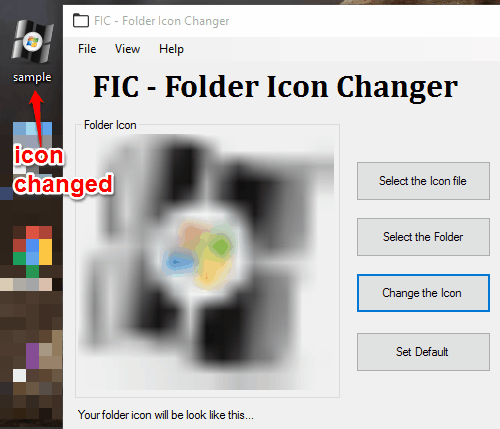This screenshot has height=429, width=500.
Task: Open the File menu
Action: click(x=87, y=49)
